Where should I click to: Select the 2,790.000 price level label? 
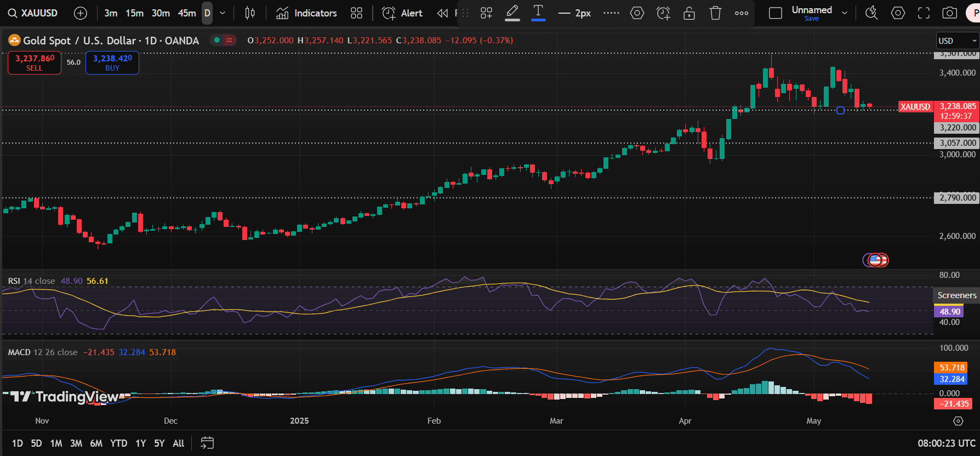[957, 198]
